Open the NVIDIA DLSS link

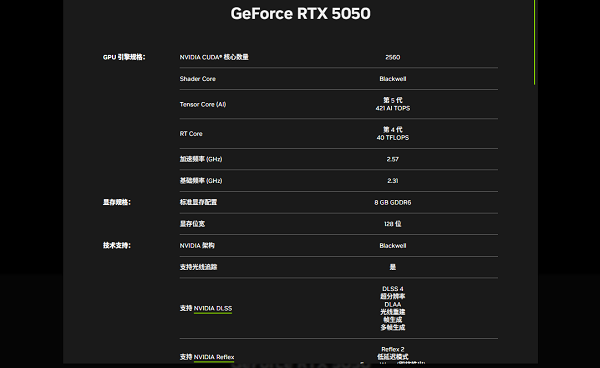click(x=213, y=308)
